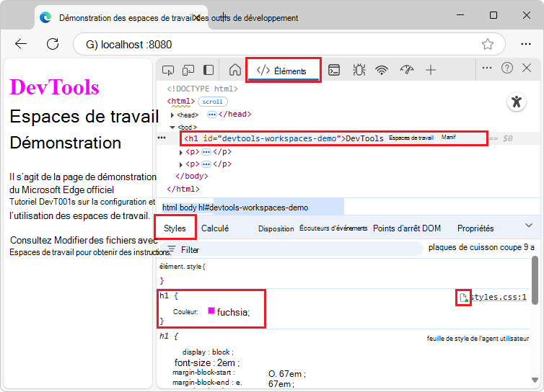Add this page to favorites
Screen dimensions: 544x392
tap(488, 44)
